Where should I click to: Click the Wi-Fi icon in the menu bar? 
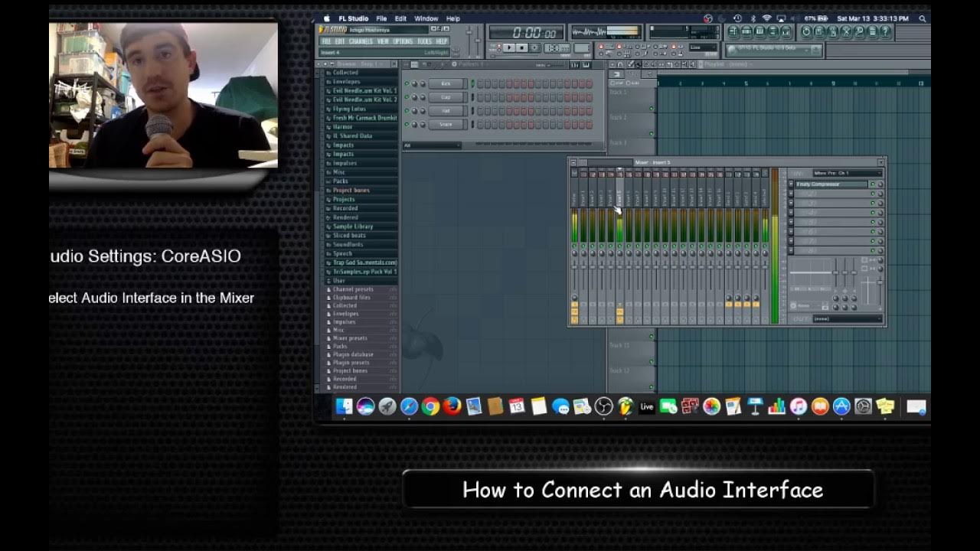[x=766, y=18]
